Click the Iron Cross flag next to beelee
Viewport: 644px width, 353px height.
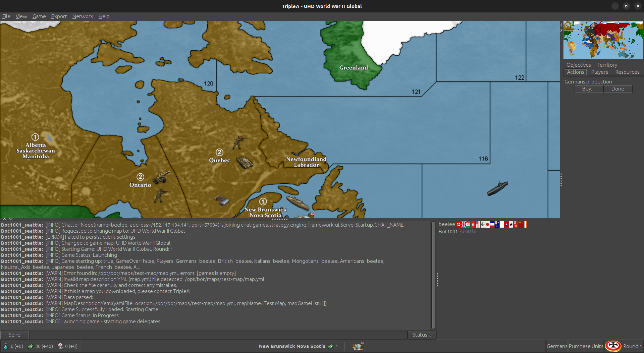pyautogui.click(x=483, y=224)
